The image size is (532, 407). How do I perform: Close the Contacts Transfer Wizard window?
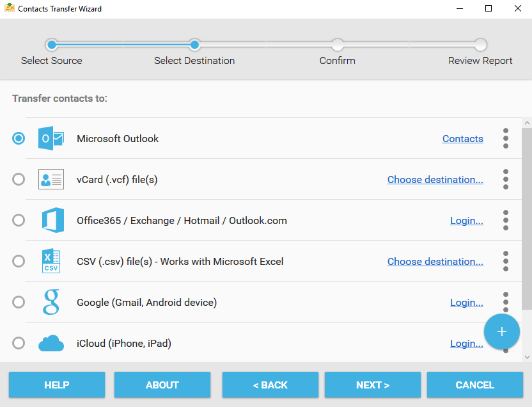(x=518, y=8)
